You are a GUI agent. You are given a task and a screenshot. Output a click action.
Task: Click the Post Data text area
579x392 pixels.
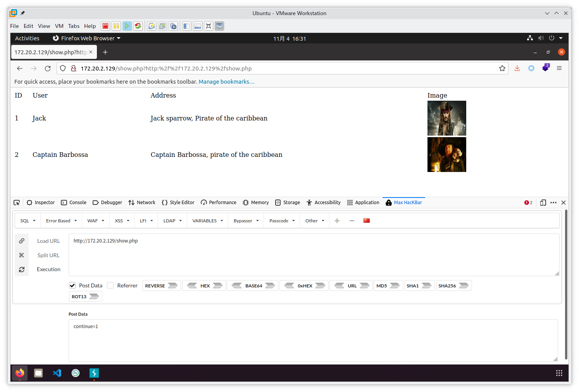click(x=313, y=340)
